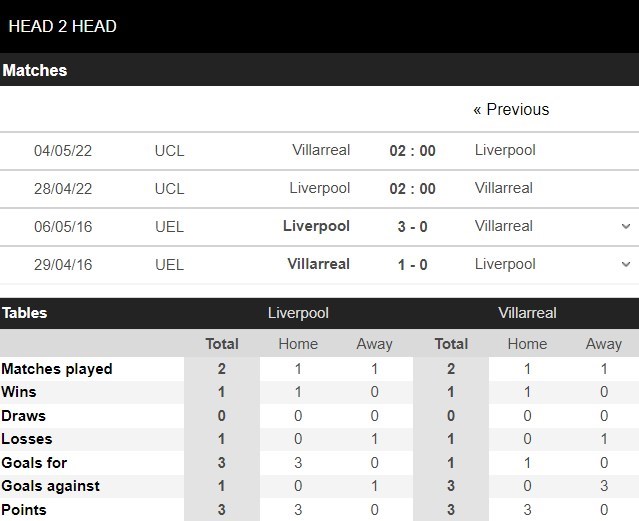
Task: Click bold Liverpool in the 06/05/16 row
Action: pyautogui.click(x=316, y=226)
